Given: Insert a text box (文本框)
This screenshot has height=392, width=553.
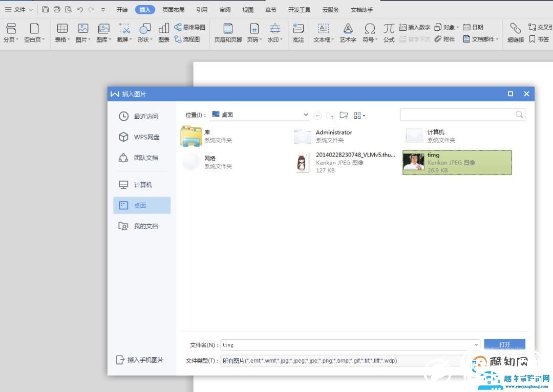Looking at the screenshot, I should 324,33.
